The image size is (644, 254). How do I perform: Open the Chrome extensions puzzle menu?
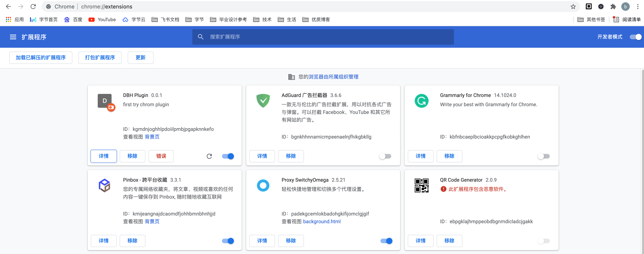pyautogui.click(x=613, y=7)
